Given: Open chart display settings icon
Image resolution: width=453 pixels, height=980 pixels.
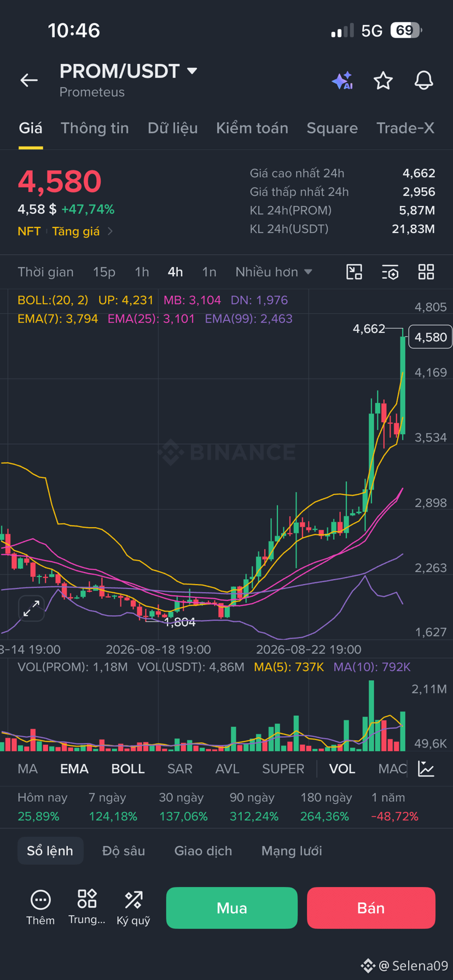Looking at the screenshot, I should pyautogui.click(x=390, y=272).
